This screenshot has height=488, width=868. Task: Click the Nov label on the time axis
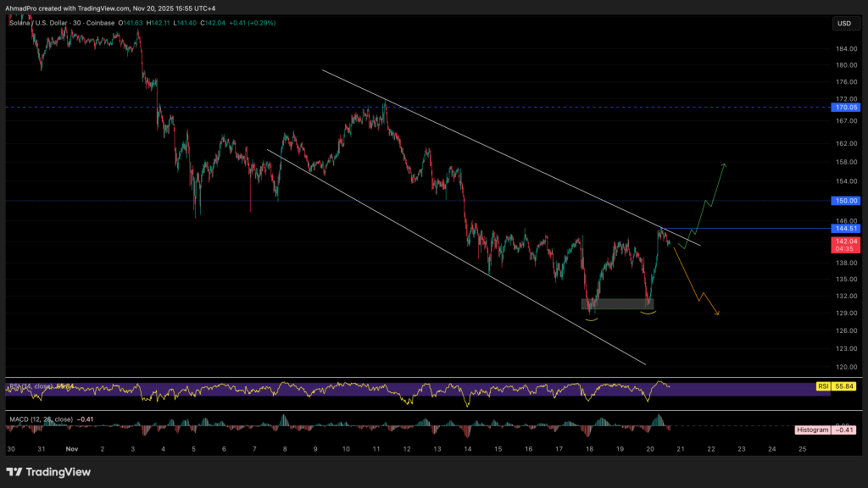coord(71,448)
